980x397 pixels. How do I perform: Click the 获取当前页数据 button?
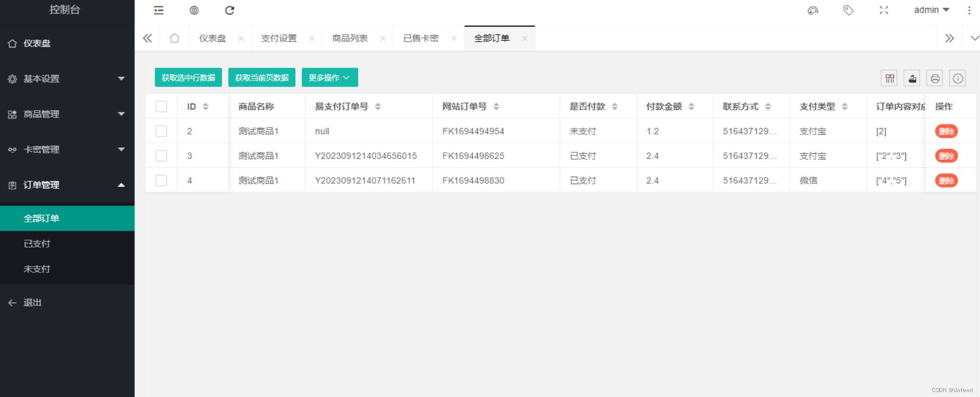262,77
